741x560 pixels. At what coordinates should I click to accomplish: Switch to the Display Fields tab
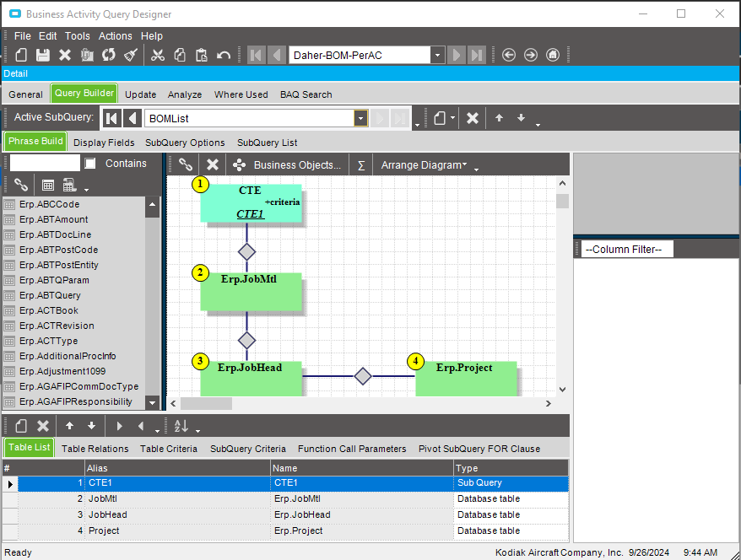click(x=104, y=143)
